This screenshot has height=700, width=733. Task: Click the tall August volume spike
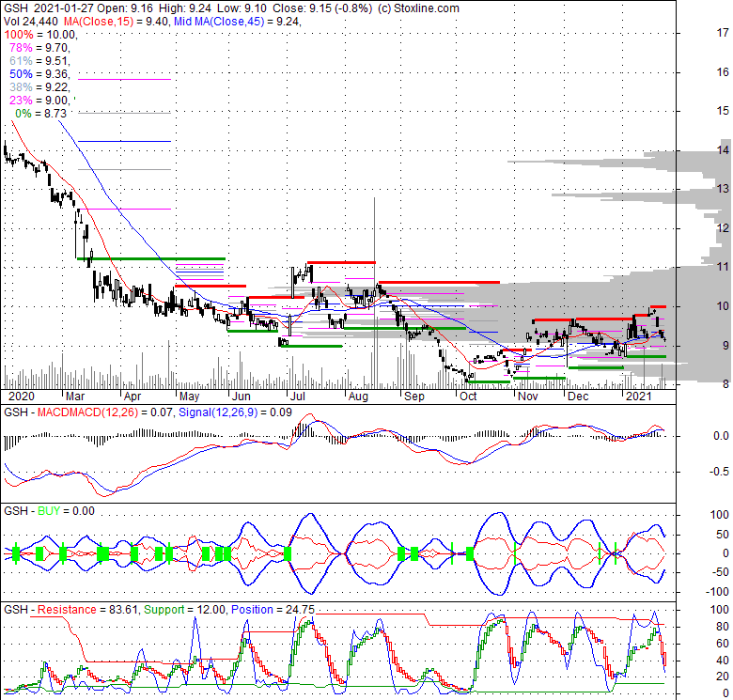click(374, 293)
